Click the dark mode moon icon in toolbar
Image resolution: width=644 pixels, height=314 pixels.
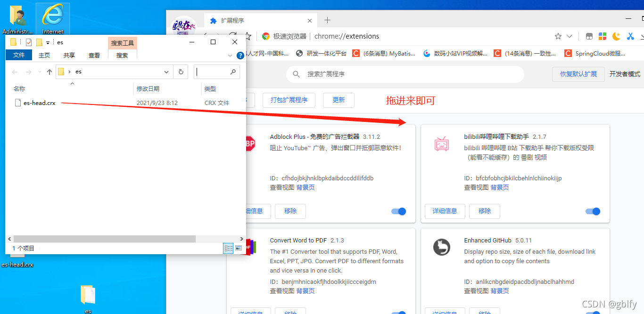(x=616, y=36)
